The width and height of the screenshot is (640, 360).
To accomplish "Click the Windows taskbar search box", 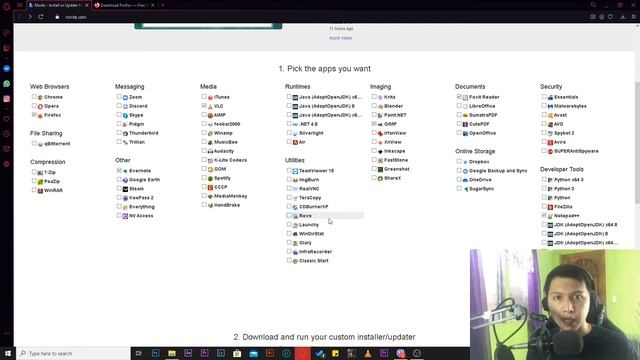I will tap(73, 353).
